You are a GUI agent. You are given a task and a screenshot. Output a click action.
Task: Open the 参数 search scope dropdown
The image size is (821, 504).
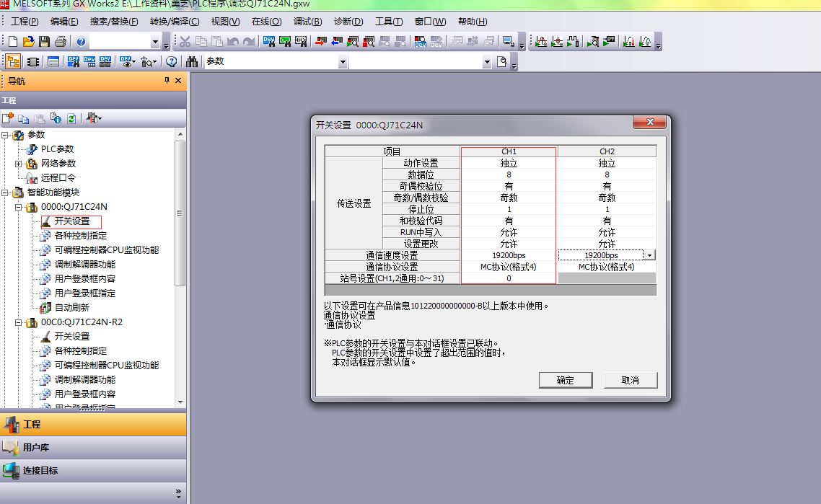pyautogui.click(x=343, y=62)
